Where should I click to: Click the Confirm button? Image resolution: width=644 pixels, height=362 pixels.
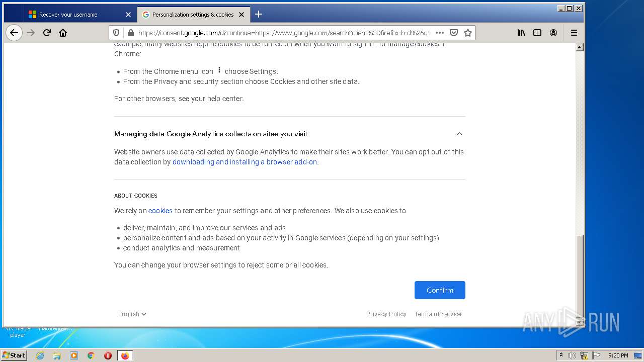pyautogui.click(x=440, y=290)
